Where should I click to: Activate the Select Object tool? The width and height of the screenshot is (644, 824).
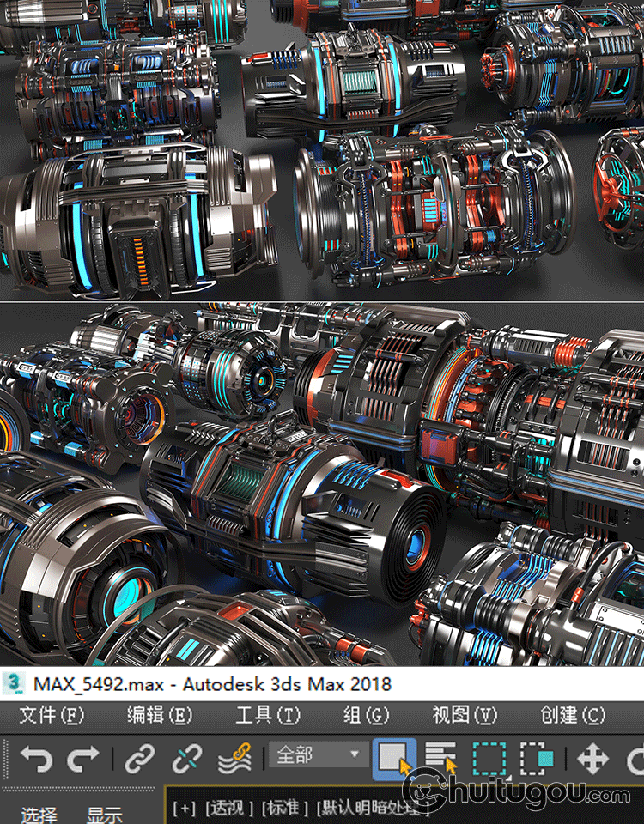tap(394, 759)
